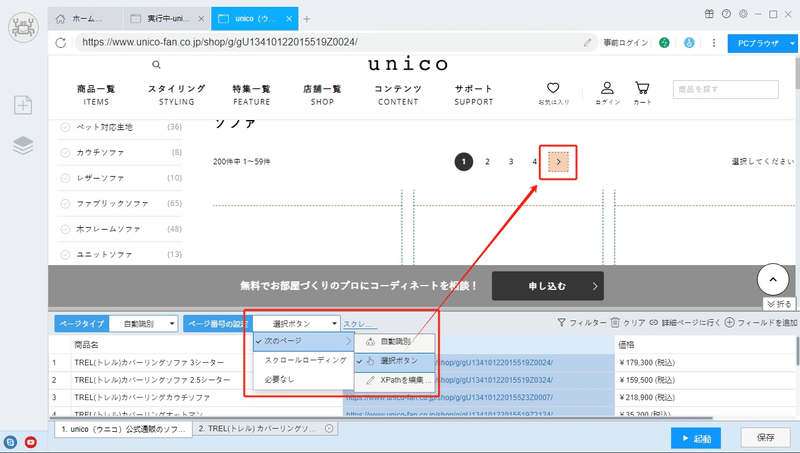Go to page 3 in pagination

(x=511, y=162)
